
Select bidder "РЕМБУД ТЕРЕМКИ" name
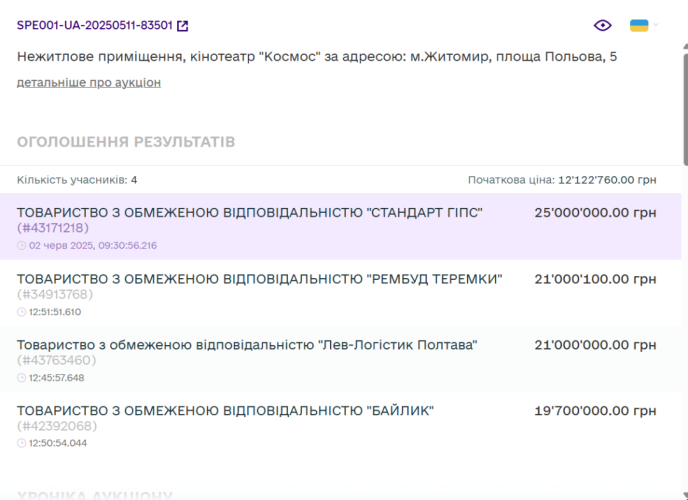(259, 279)
